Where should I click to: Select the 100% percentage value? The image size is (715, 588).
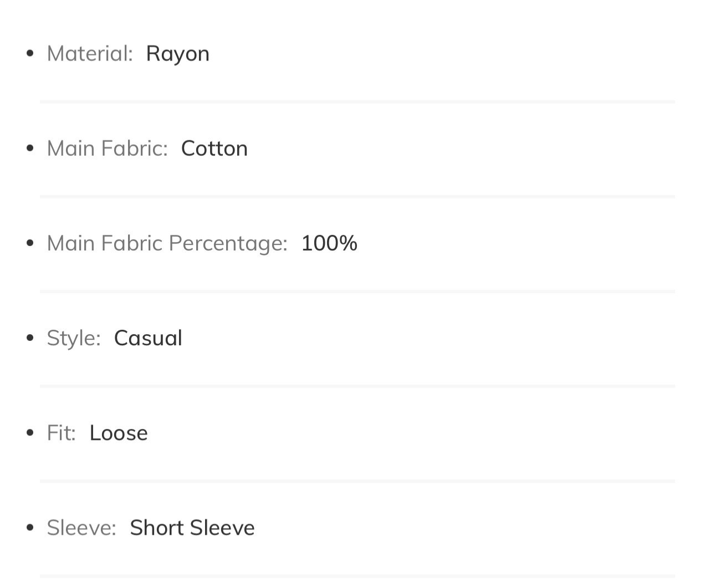click(x=329, y=243)
